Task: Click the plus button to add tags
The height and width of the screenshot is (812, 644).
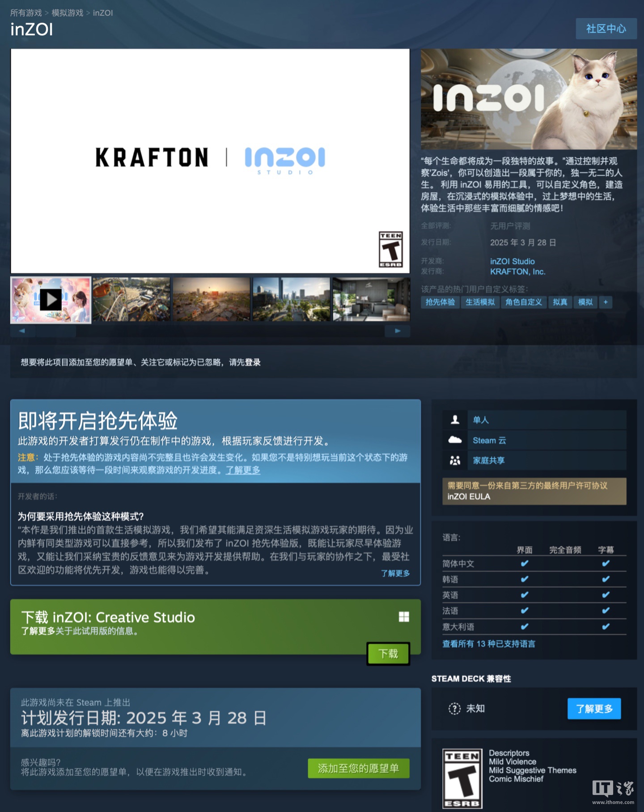Action: pos(606,302)
